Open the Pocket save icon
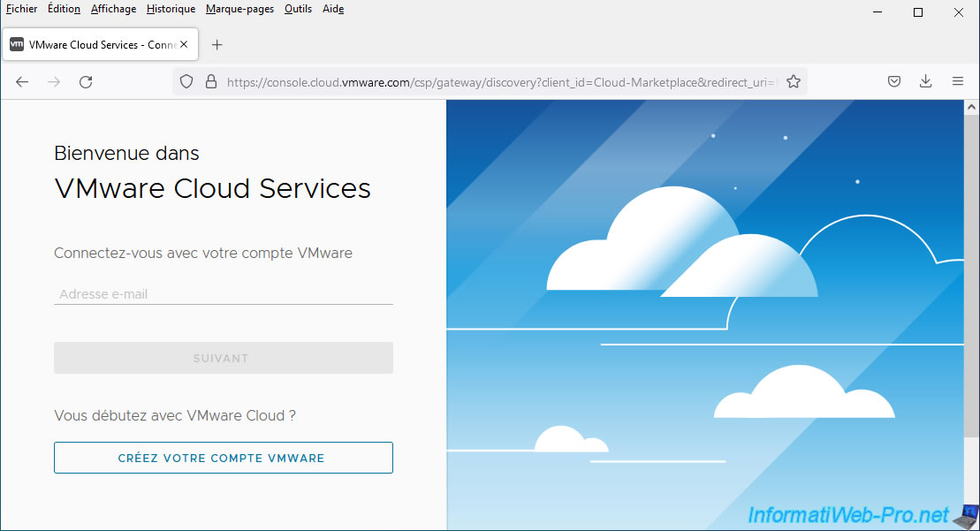Screen dimensions: 980x531 coord(894,81)
